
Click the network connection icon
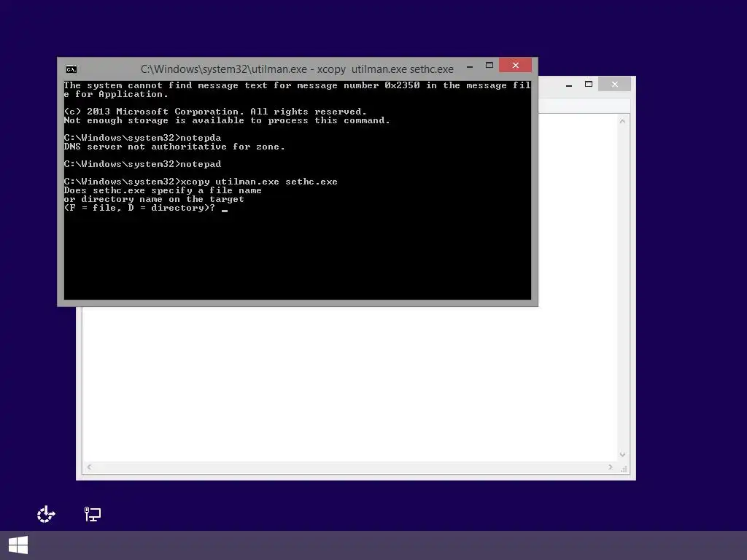(93, 514)
